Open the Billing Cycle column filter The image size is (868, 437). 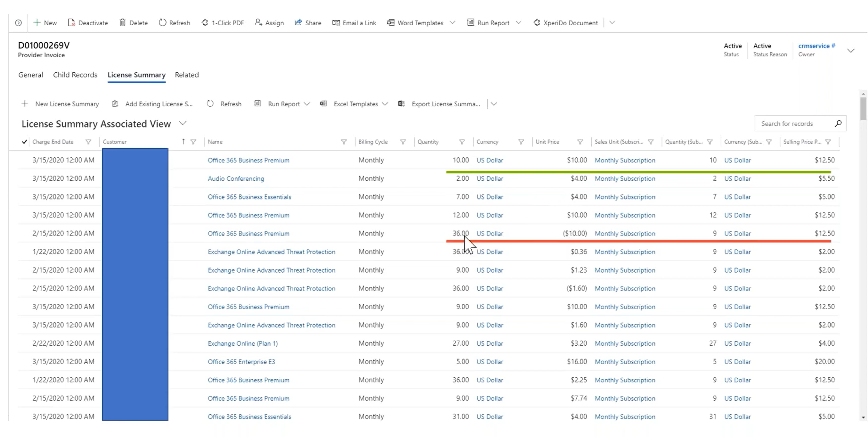pos(403,142)
